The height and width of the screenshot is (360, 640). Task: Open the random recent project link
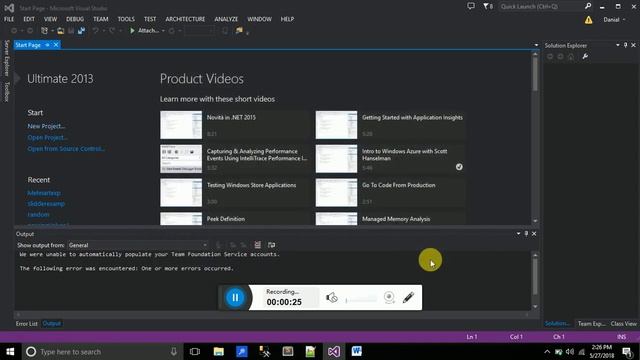pos(38,214)
